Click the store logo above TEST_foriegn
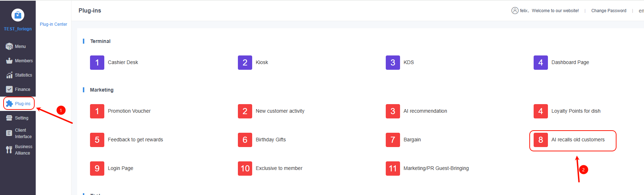Screen dimensions: 644x195 pyautogui.click(x=18, y=15)
